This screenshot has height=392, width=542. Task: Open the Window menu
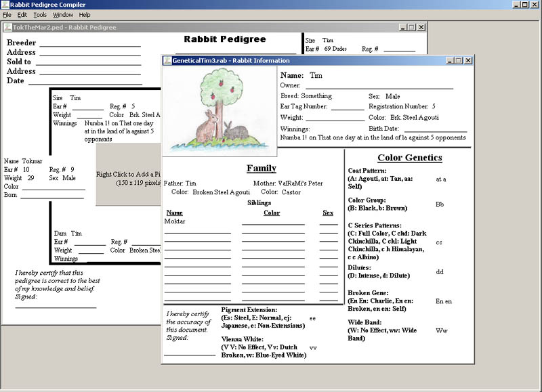click(63, 15)
